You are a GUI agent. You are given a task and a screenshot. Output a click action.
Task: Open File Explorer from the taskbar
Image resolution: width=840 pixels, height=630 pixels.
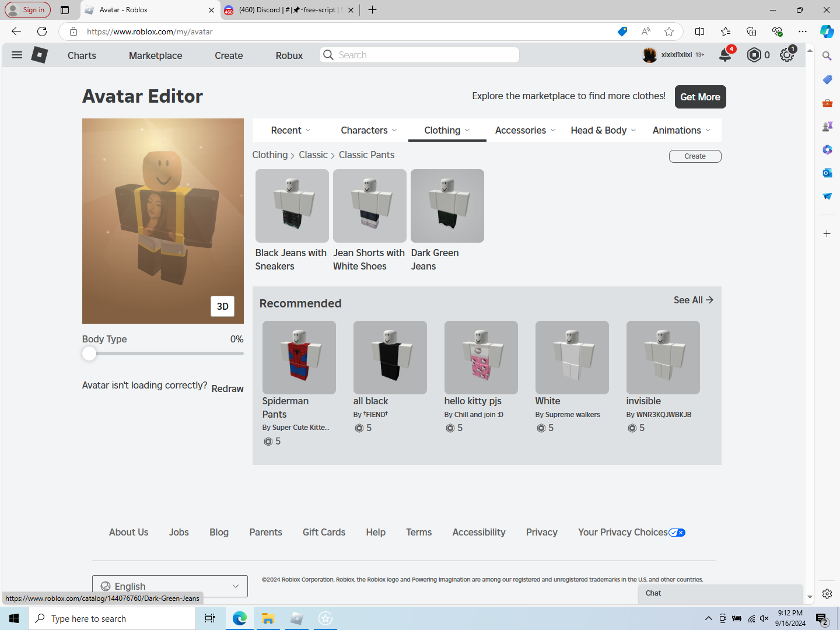pyautogui.click(x=268, y=618)
